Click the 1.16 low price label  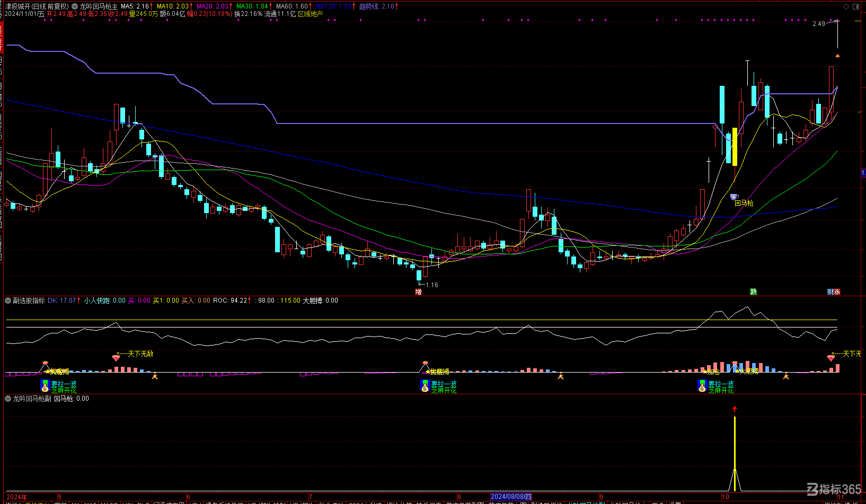[x=432, y=285]
